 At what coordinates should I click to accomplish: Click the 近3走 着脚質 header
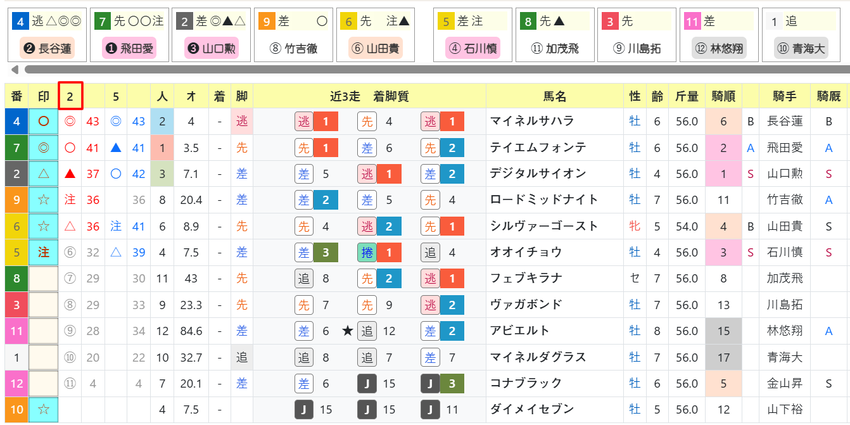pos(370,96)
